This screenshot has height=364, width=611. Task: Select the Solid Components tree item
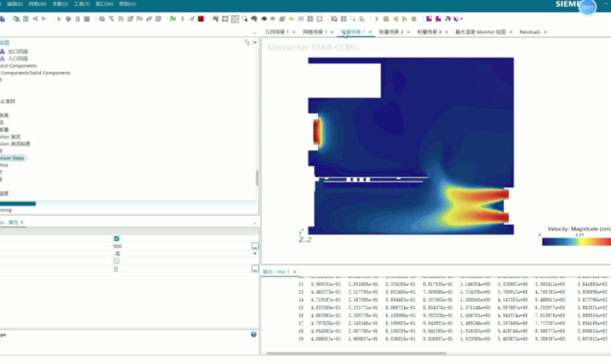tap(18, 66)
